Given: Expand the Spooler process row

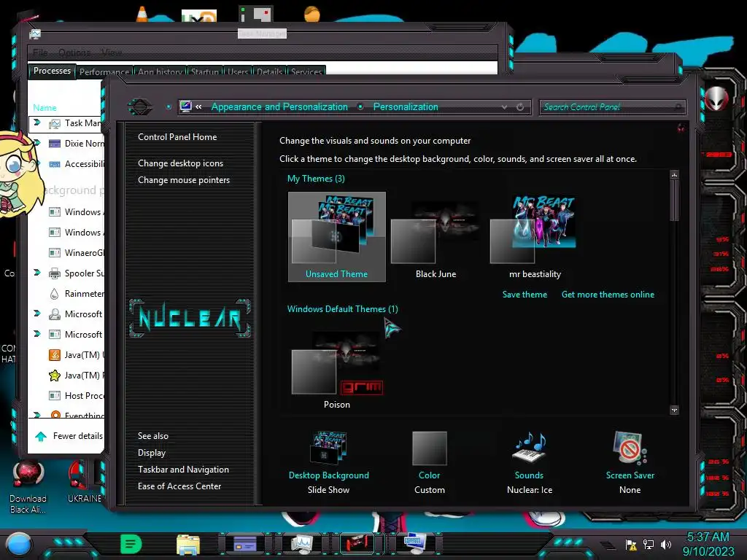Looking at the screenshot, I should click(x=37, y=273).
